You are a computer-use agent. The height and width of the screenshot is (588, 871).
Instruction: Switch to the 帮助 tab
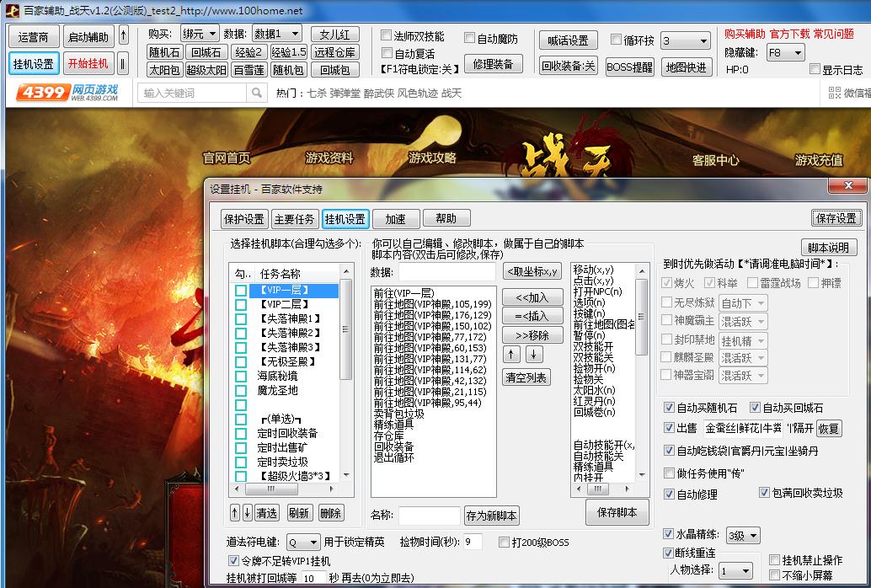point(446,218)
